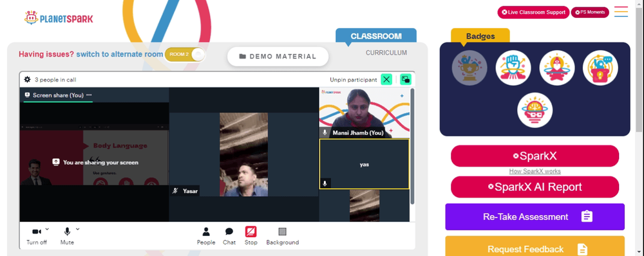This screenshot has width=644, height=256.
Task: Mute the microphone
Action: [67, 236]
